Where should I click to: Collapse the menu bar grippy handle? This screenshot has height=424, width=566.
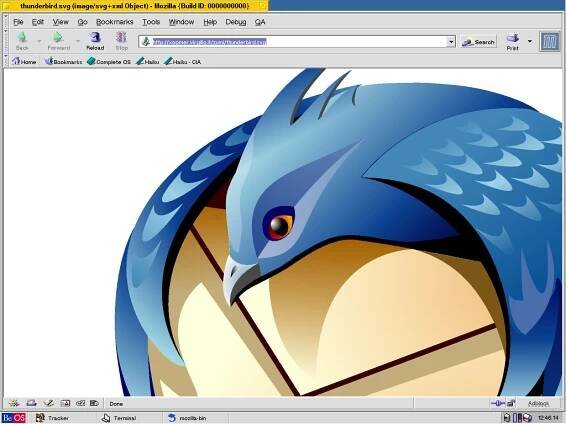pos(5,22)
